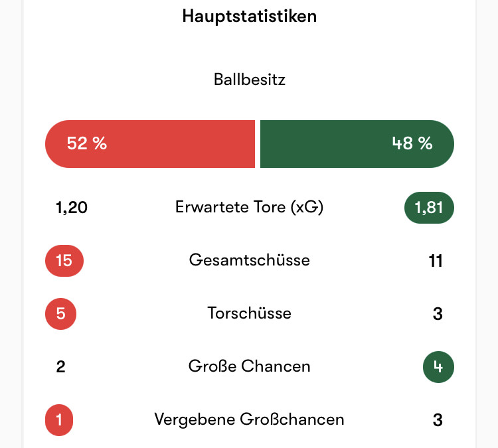498x448 pixels.
Task: Click the 2 value beside Große Chancen
Action: tap(60, 367)
